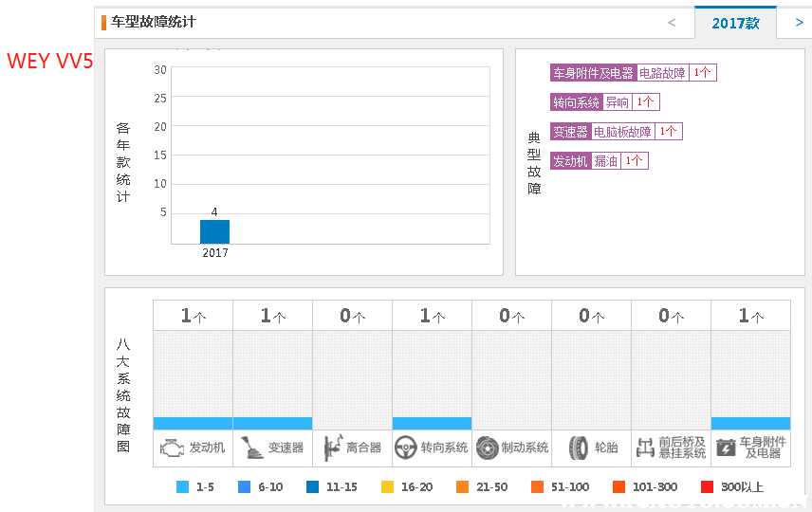
Task: Click the 16-20 yellow legend swatch
Action: point(387,487)
